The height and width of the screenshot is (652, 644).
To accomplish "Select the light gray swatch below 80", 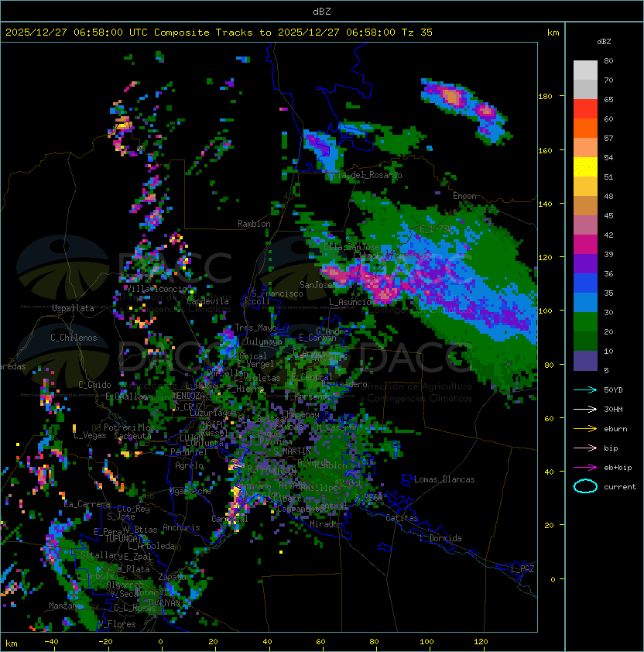I will [585, 70].
